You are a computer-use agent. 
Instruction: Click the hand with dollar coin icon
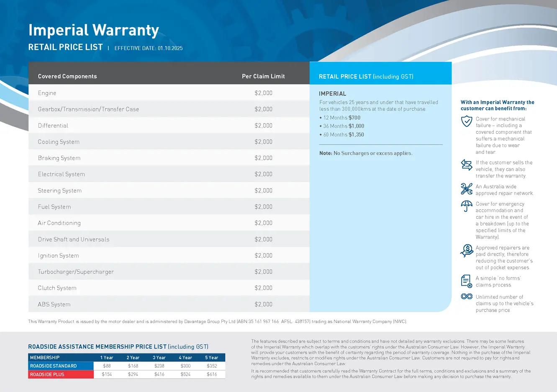[x=467, y=251]
